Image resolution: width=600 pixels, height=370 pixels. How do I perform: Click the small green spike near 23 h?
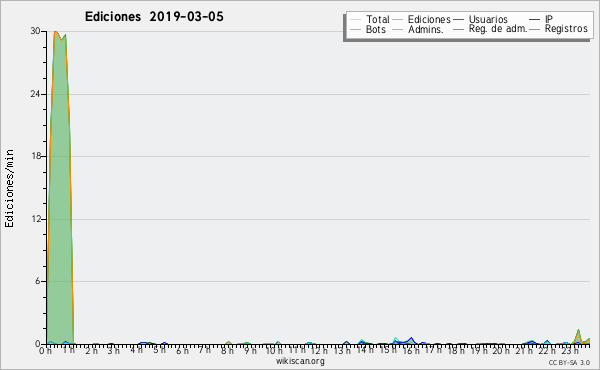[578, 337]
